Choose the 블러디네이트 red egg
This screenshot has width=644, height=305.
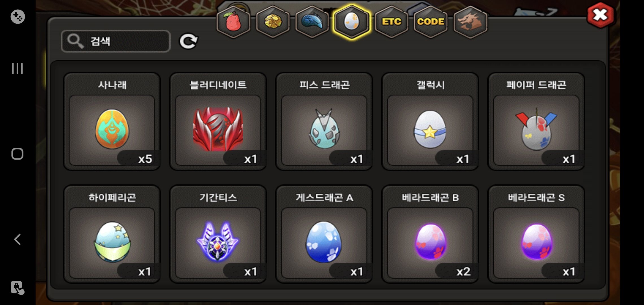(x=218, y=122)
